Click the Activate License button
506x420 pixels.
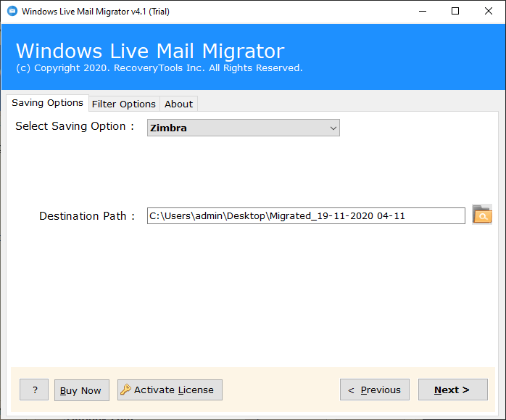(170, 390)
